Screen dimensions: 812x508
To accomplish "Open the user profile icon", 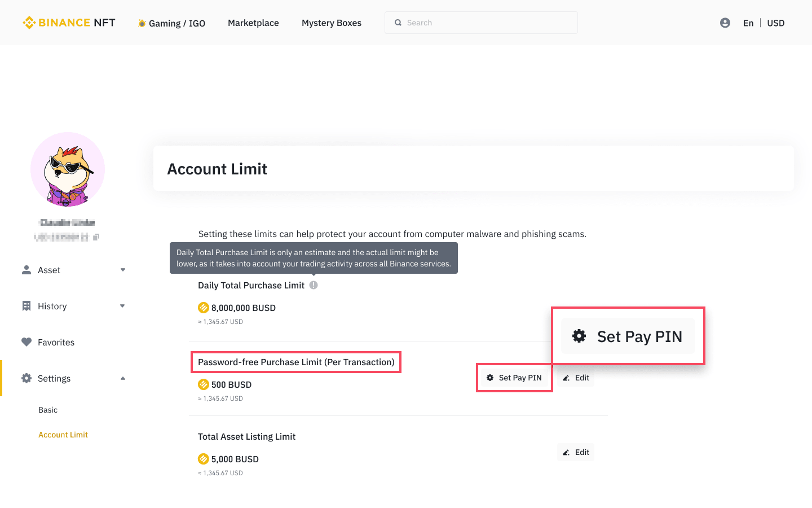I will point(725,23).
